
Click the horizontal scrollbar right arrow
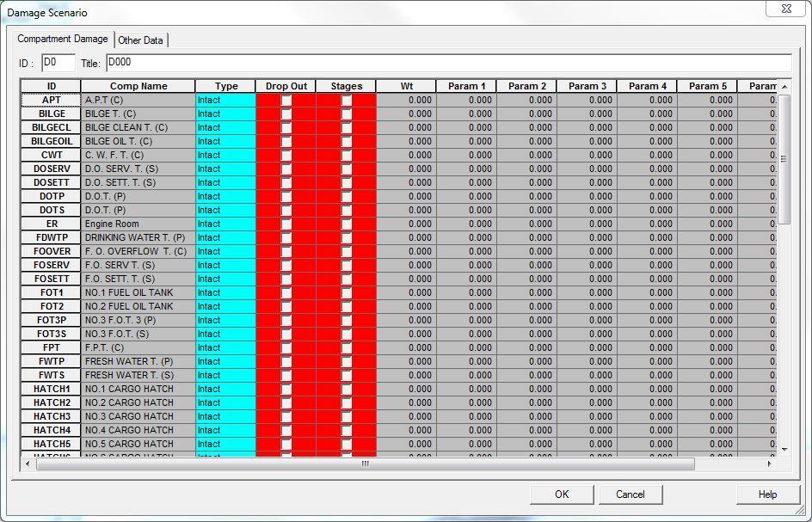tap(770, 464)
